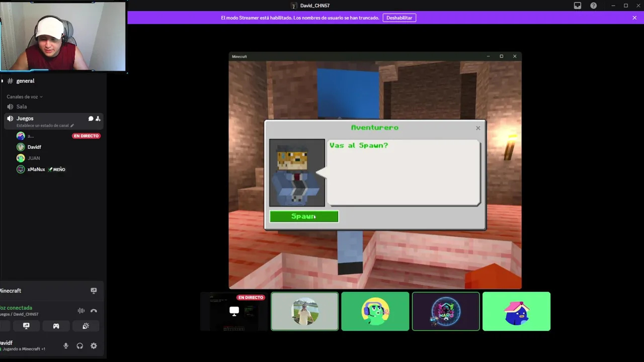Click the Aventurero character portrait
The height and width of the screenshot is (362, 644).
pos(297,173)
